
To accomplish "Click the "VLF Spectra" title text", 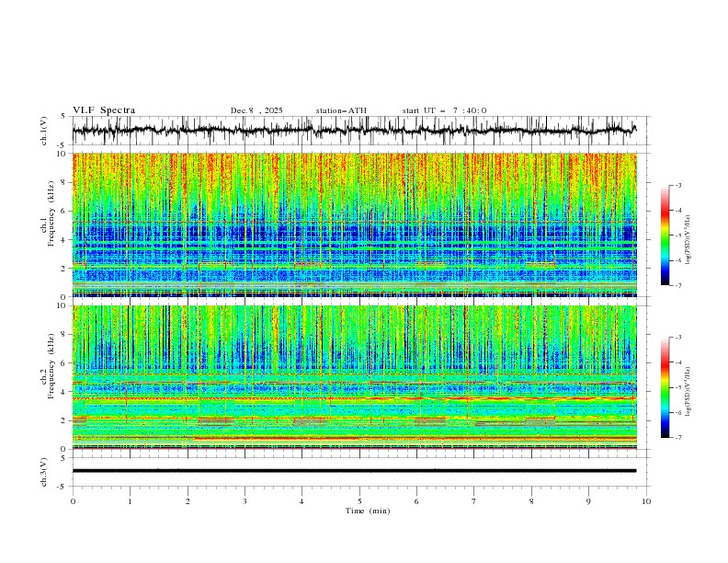I will (x=104, y=110).
